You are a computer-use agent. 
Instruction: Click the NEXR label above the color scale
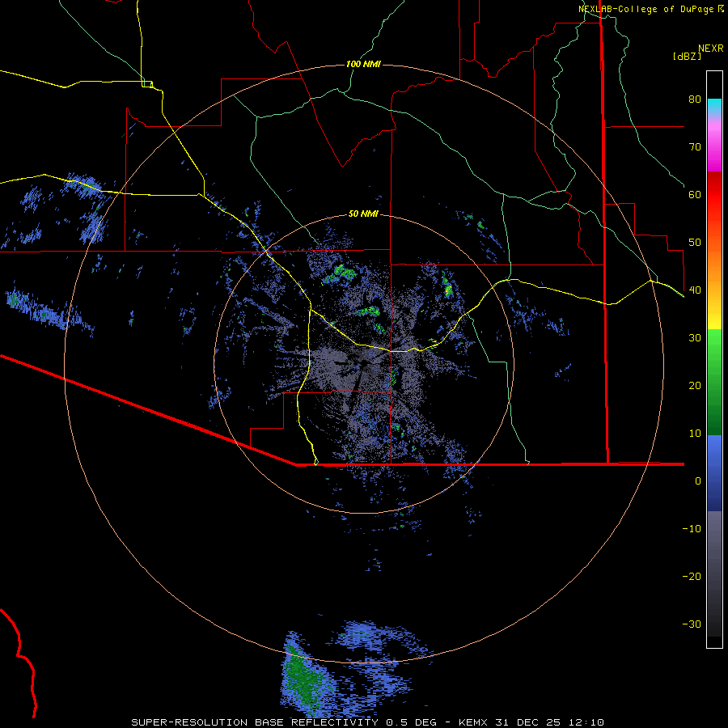tap(710, 49)
